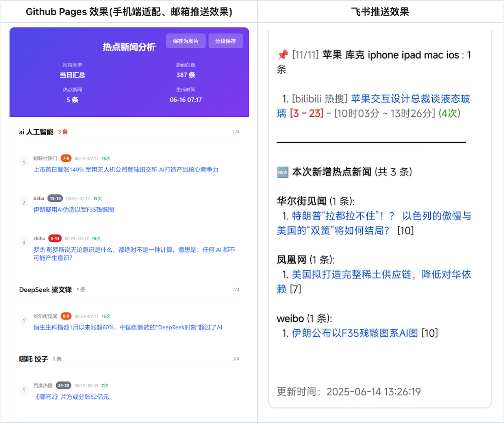Image resolution: width=504 pixels, height=424 pixels.
Task: Click the gray 18-19 rank badge beside tieba
Action: pyautogui.click(x=55, y=198)
